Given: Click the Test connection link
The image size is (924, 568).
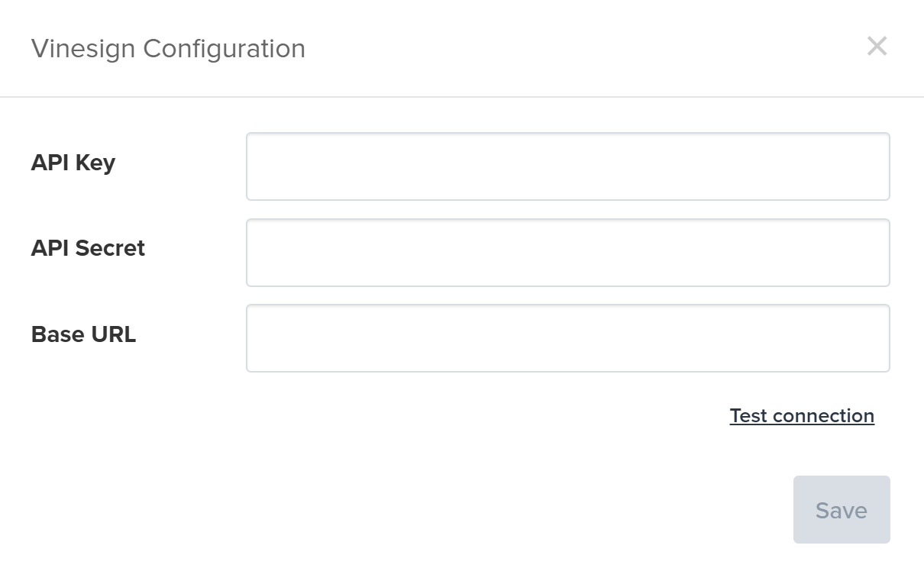Looking at the screenshot, I should pos(802,416).
